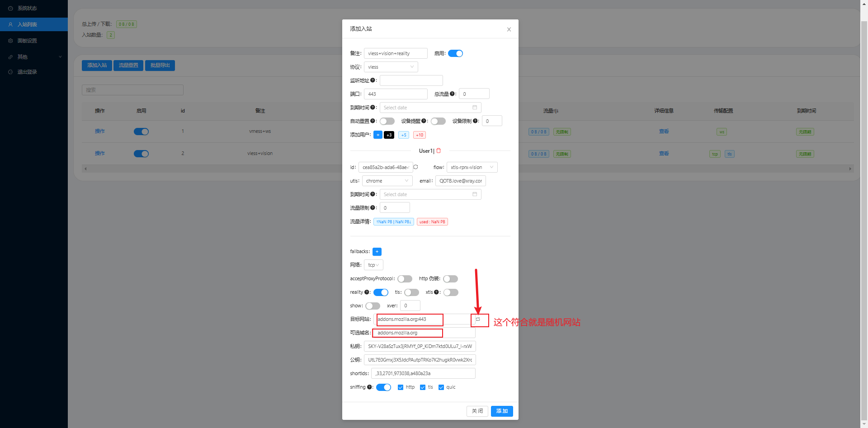The image size is (868, 428).
Task: Toggle 自动重置 switch
Action: (387, 121)
